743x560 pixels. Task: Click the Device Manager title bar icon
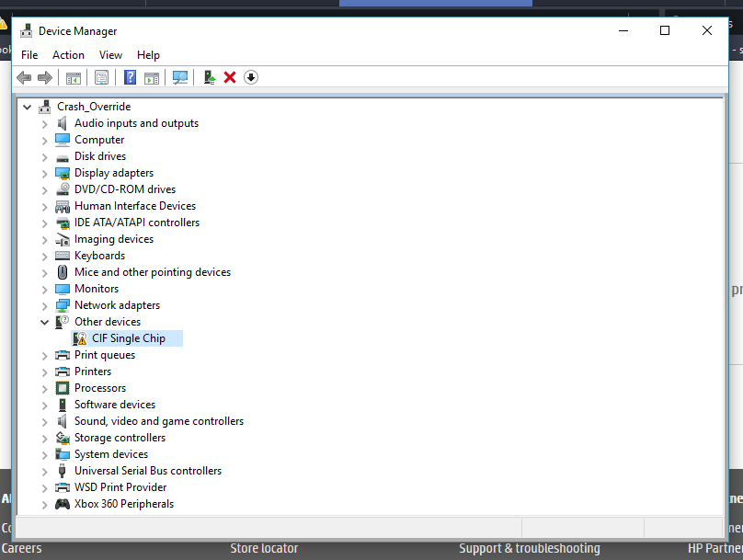point(27,30)
